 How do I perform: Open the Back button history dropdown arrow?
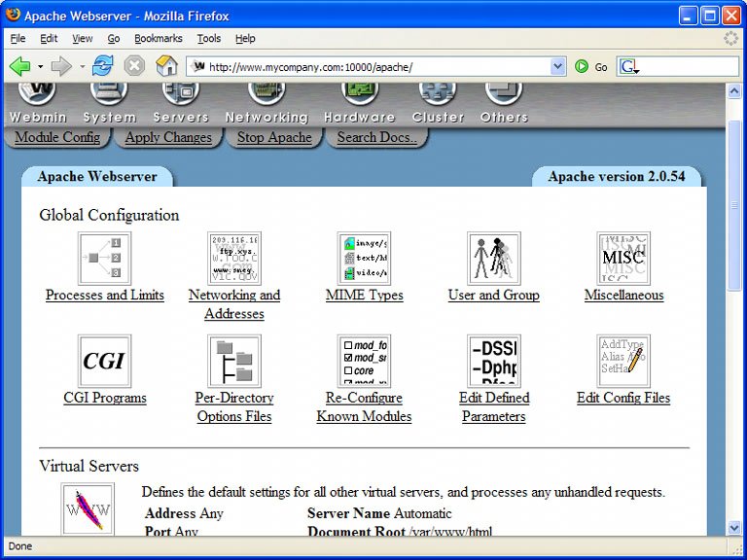pos(40,67)
